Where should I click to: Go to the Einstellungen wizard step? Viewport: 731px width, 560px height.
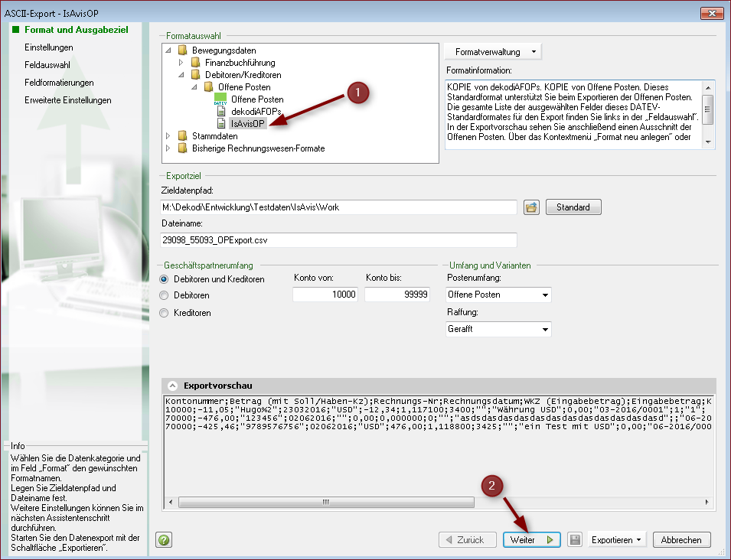click(49, 47)
